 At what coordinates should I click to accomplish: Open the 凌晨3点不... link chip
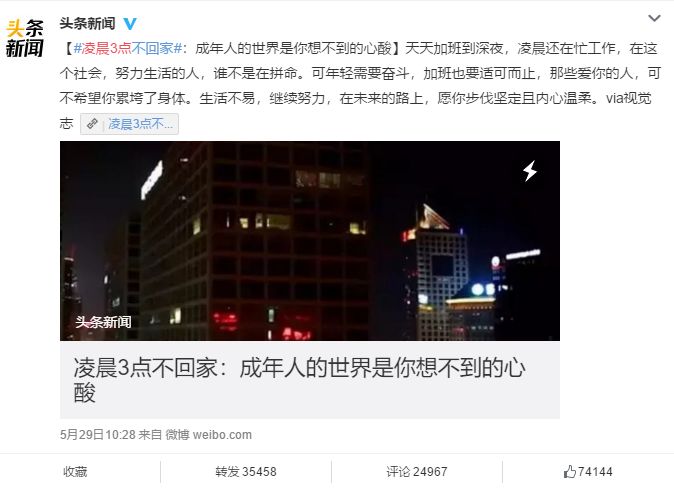[129, 124]
